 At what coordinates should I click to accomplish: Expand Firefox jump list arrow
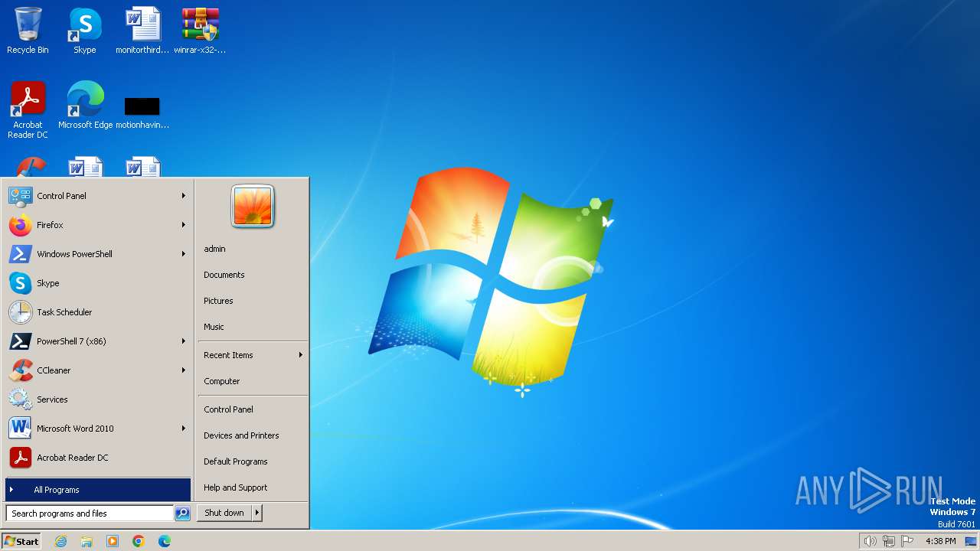tap(184, 225)
